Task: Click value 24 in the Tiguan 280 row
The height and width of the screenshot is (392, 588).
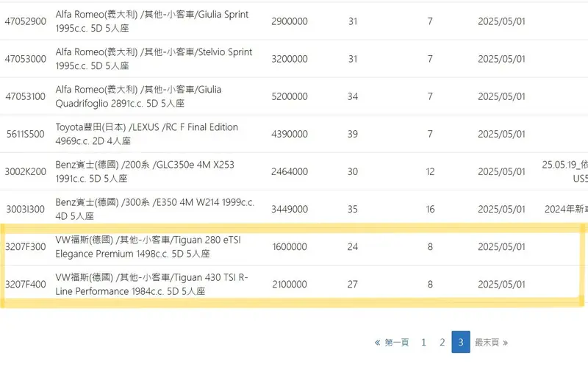Action: pos(353,246)
